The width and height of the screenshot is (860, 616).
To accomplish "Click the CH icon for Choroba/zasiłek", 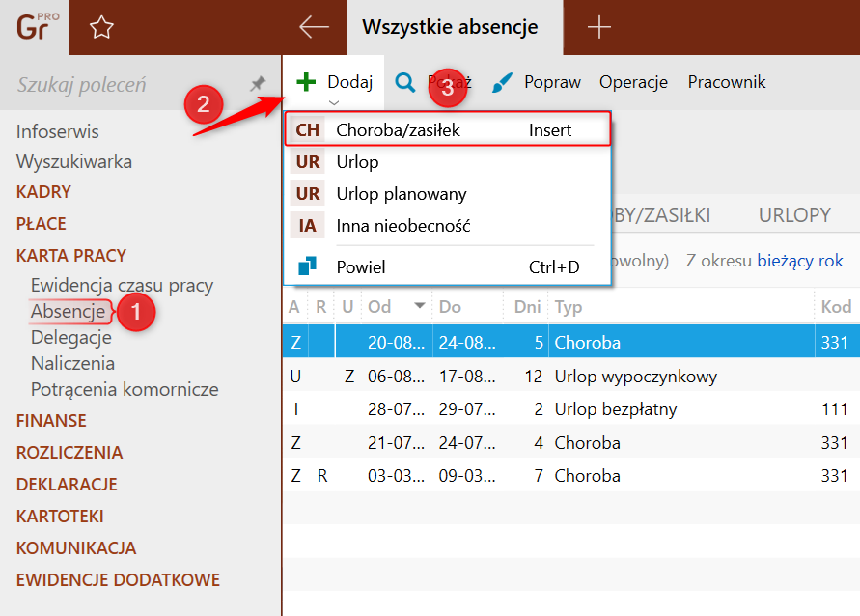I will [x=307, y=130].
